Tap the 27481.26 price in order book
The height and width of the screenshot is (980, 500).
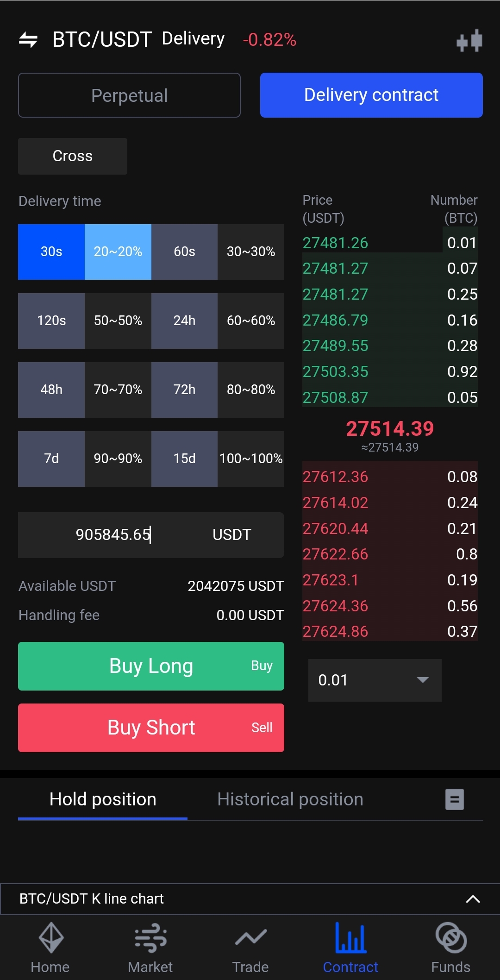[x=335, y=243]
